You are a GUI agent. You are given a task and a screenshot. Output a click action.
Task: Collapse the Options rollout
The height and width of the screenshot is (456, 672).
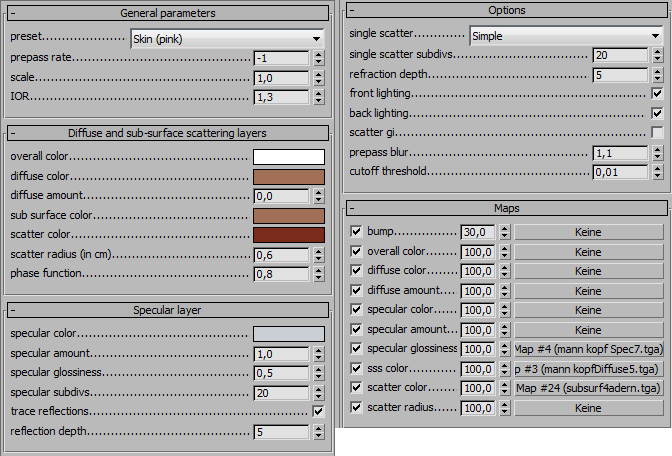[507, 10]
